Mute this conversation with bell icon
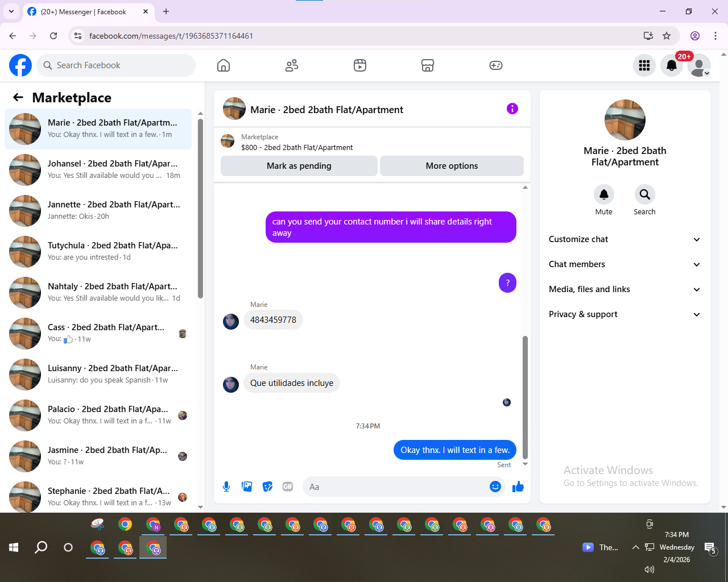This screenshot has width=728, height=582. click(604, 194)
